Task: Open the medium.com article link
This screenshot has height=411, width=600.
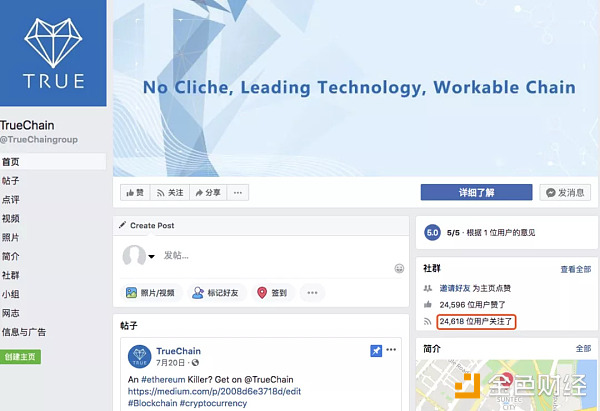Action: pos(214,391)
